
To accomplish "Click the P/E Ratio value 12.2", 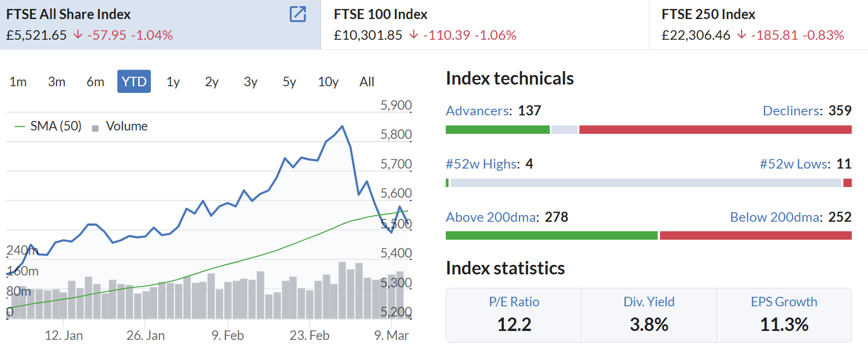I will [514, 324].
